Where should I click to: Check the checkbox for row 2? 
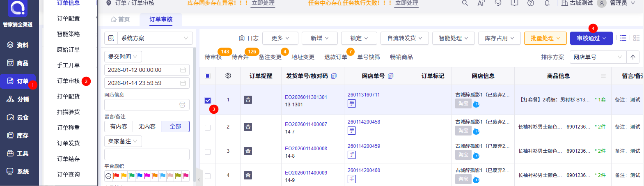208,127
